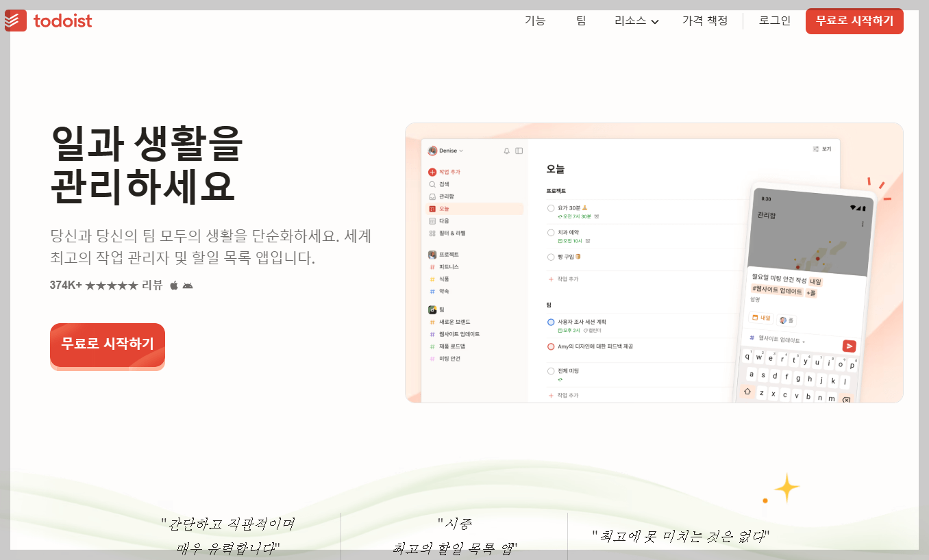Open the 관리함 inbox icon

(431, 195)
